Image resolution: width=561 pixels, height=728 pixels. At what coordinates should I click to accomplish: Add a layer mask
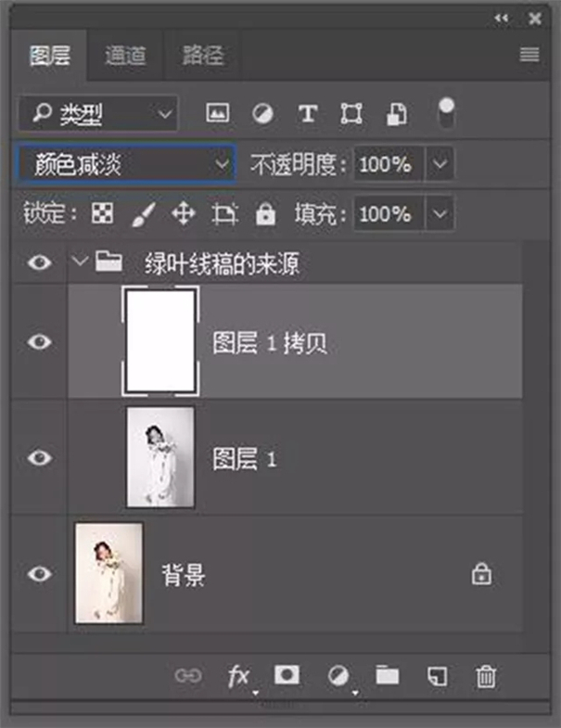click(x=287, y=675)
